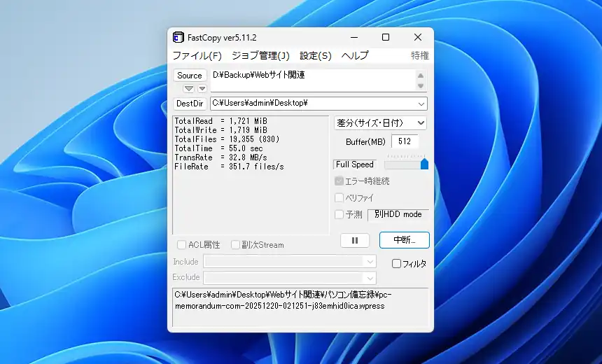
Task: Click inside the Buffer(MB) field
Action: [x=405, y=141]
